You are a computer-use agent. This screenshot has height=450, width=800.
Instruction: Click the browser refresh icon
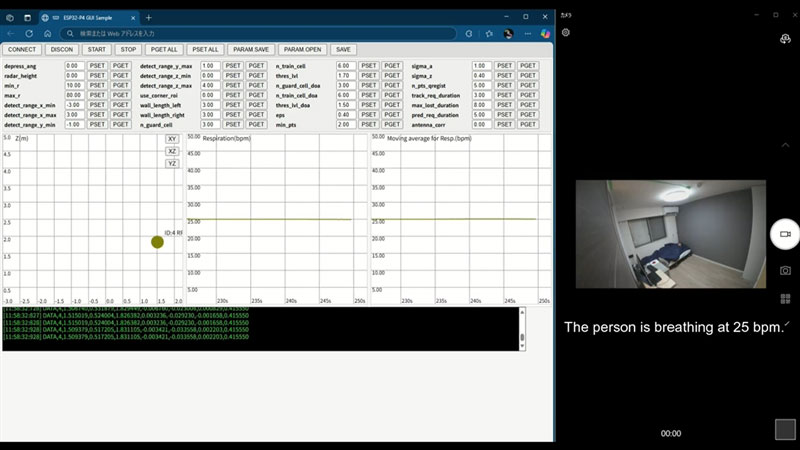coord(29,33)
